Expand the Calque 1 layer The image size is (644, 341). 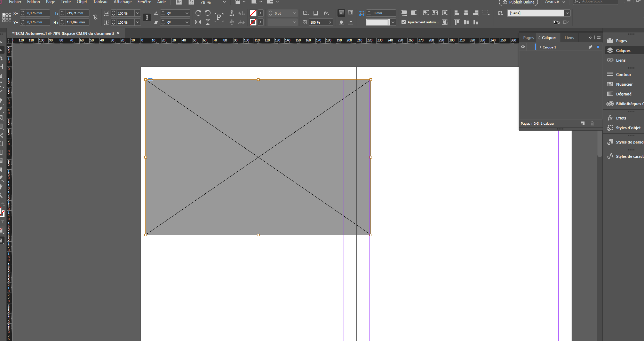(x=540, y=47)
